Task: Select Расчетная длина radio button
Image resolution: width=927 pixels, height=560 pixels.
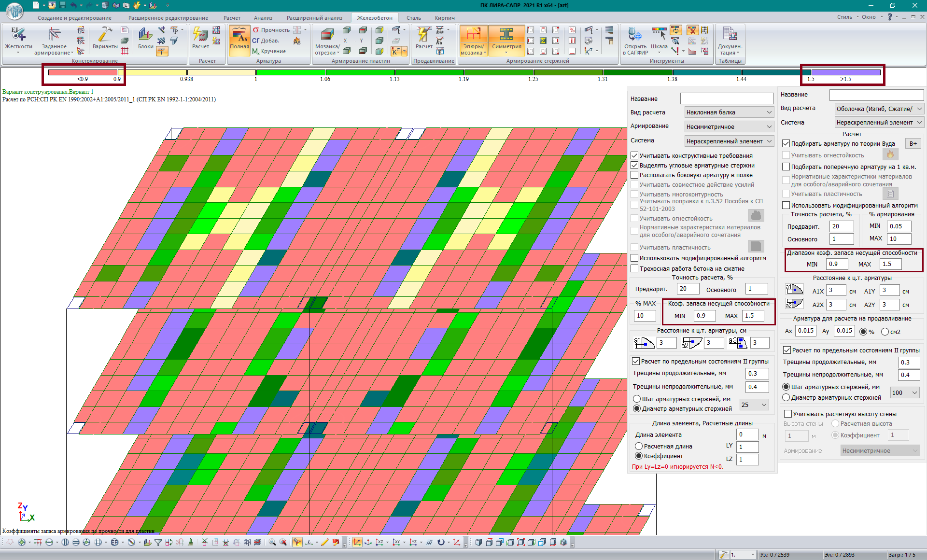Action: coord(639,447)
